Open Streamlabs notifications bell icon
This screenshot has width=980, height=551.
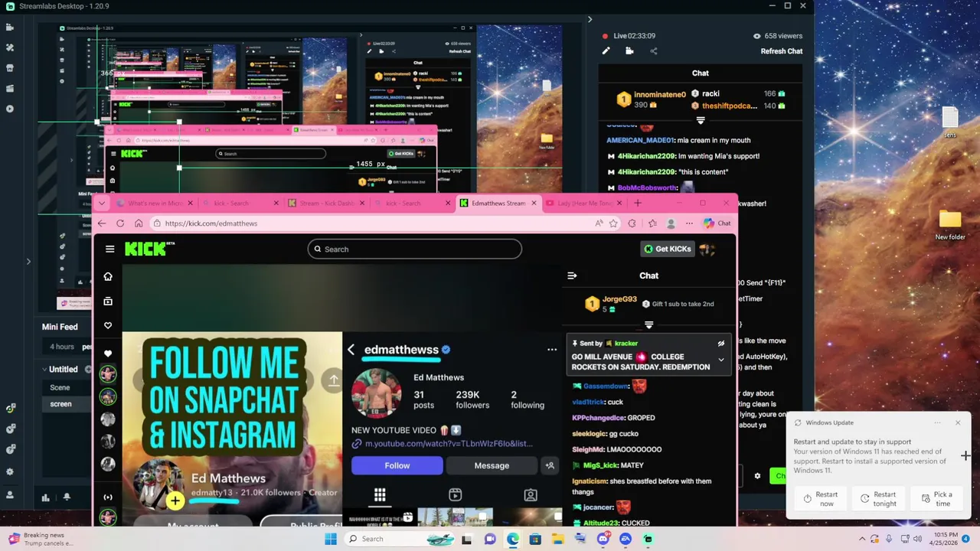point(67,497)
